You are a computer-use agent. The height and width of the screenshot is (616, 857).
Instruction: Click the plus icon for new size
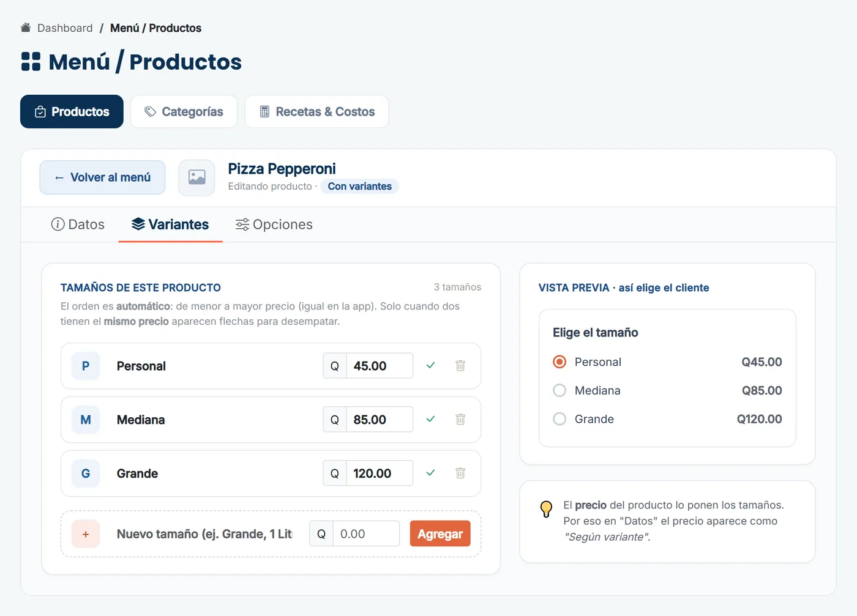click(86, 534)
